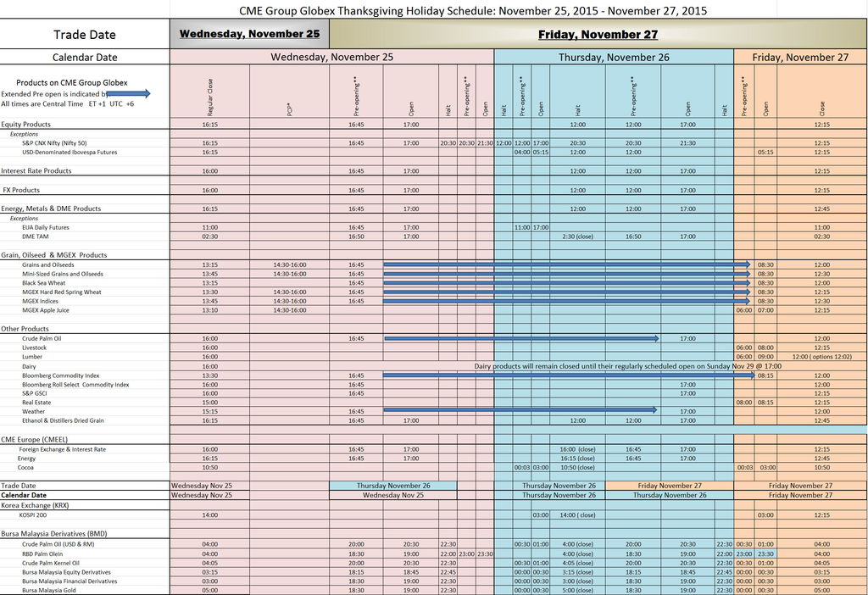
Task: Select the "Energy" row under CME Europe
Action: click(26, 459)
